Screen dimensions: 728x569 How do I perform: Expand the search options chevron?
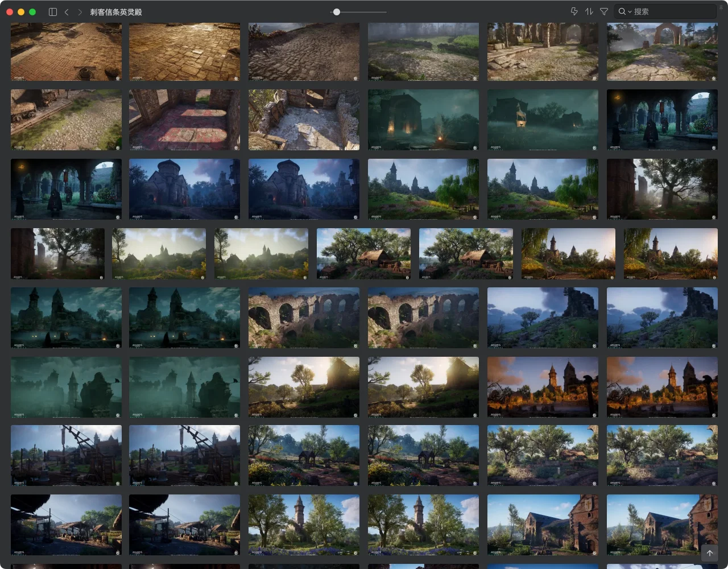tap(630, 12)
